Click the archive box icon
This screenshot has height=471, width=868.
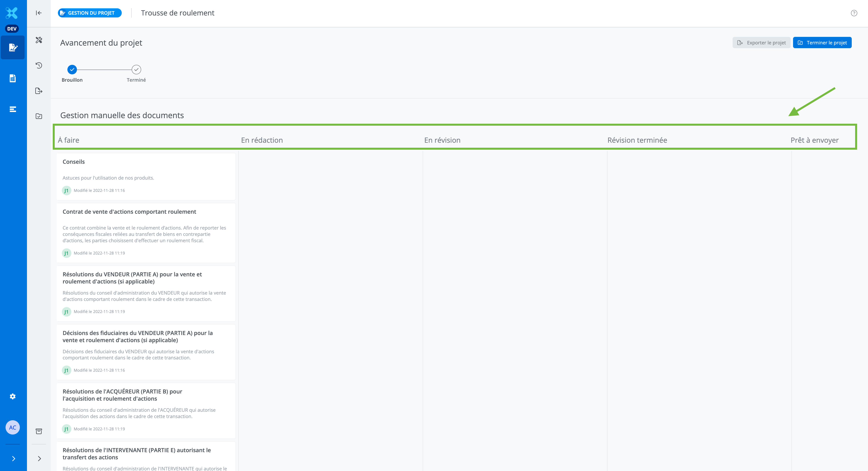[x=39, y=431]
